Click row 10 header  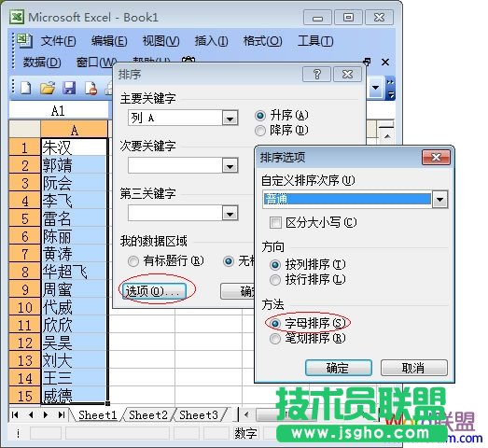point(24,307)
